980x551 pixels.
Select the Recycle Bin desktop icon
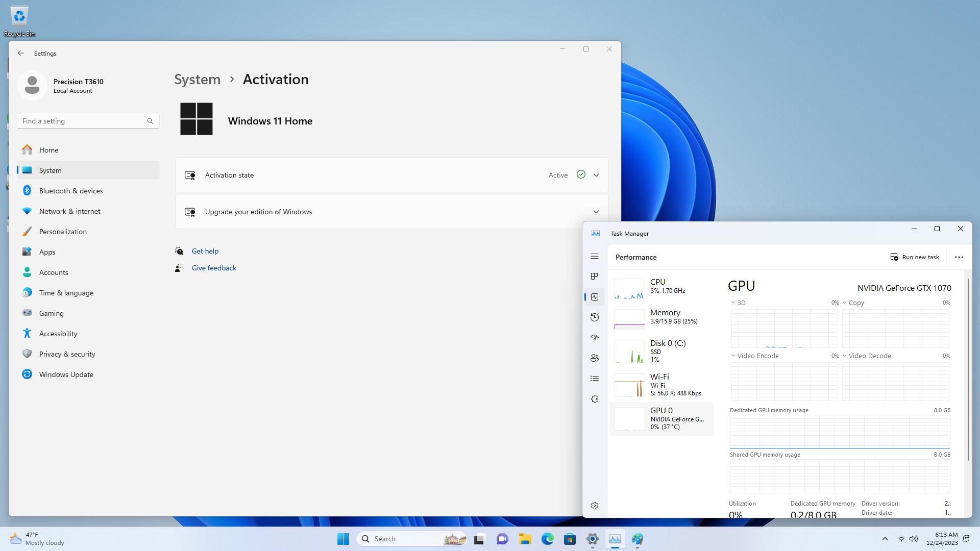click(x=19, y=20)
